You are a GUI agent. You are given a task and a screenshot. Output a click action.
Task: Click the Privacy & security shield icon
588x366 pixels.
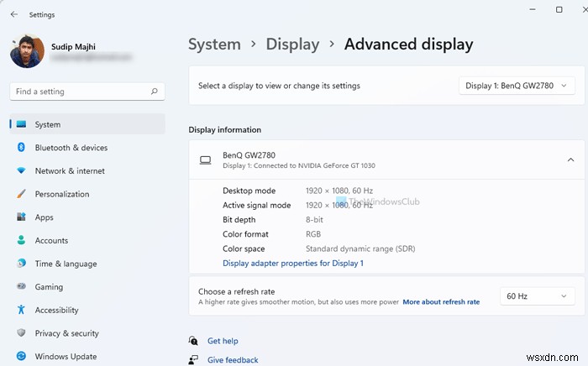tap(21, 333)
